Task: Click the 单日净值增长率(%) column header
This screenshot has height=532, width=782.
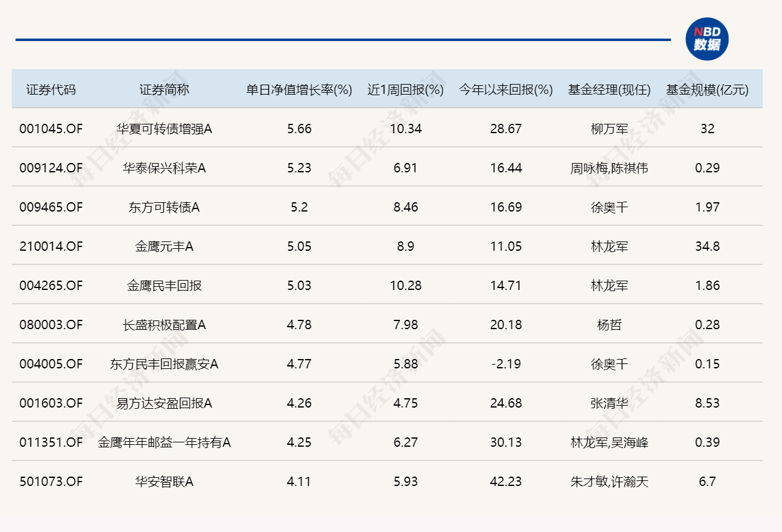Action: pyautogui.click(x=299, y=90)
